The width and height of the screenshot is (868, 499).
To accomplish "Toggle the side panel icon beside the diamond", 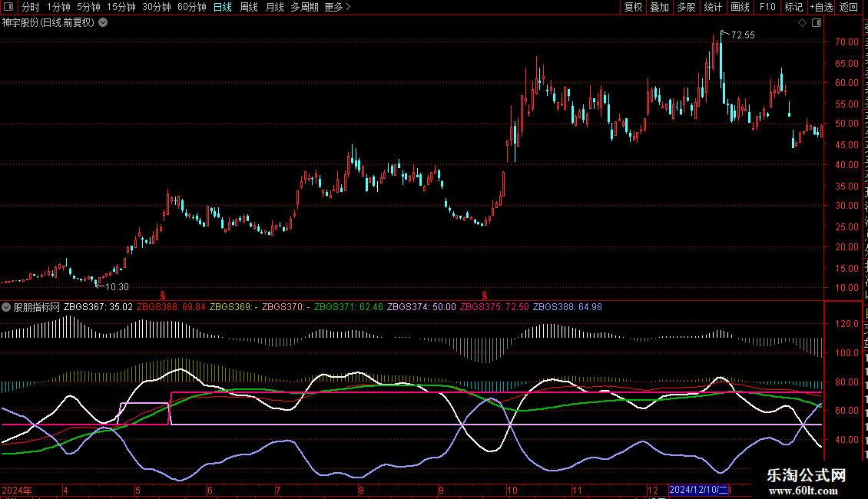I will (x=817, y=23).
